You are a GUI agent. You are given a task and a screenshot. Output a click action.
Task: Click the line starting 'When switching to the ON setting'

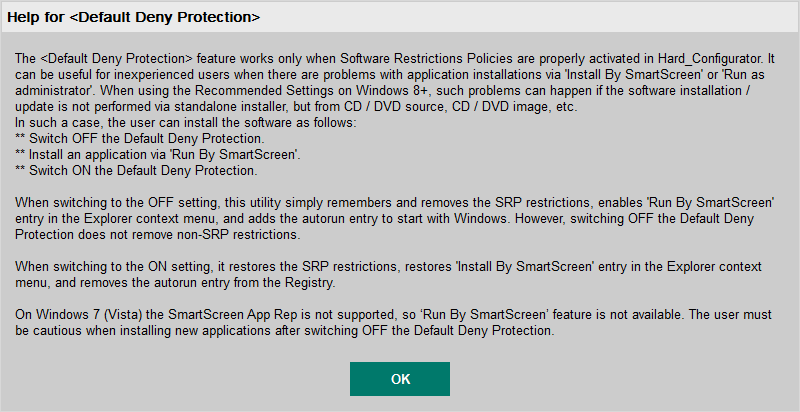[200, 268]
